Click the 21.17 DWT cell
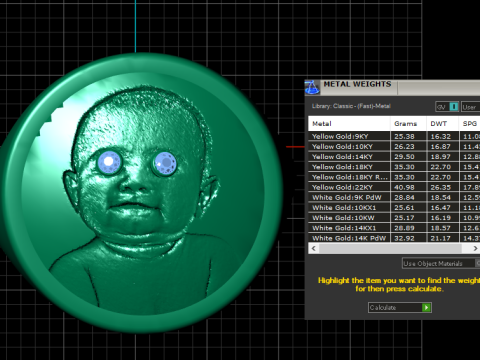The image size is (480, 360). point(443,238)
